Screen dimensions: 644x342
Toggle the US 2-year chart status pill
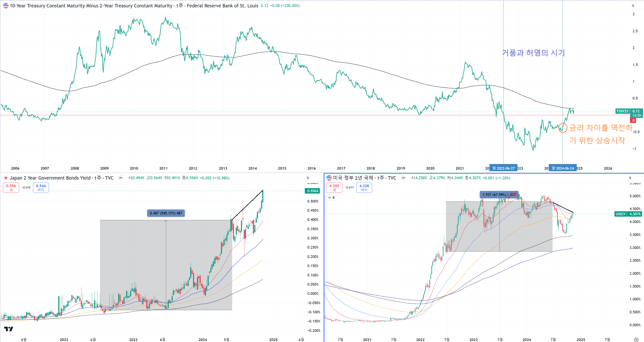tap(403, 178)
